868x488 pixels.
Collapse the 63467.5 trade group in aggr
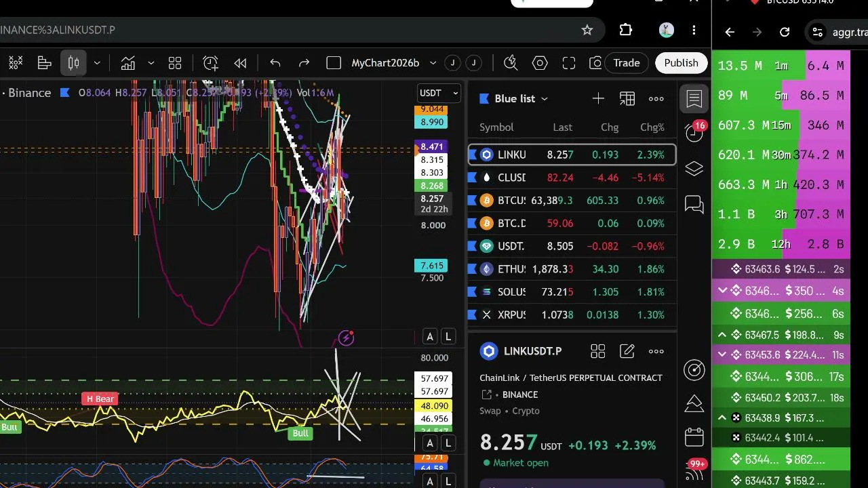(x=722, y=335)
